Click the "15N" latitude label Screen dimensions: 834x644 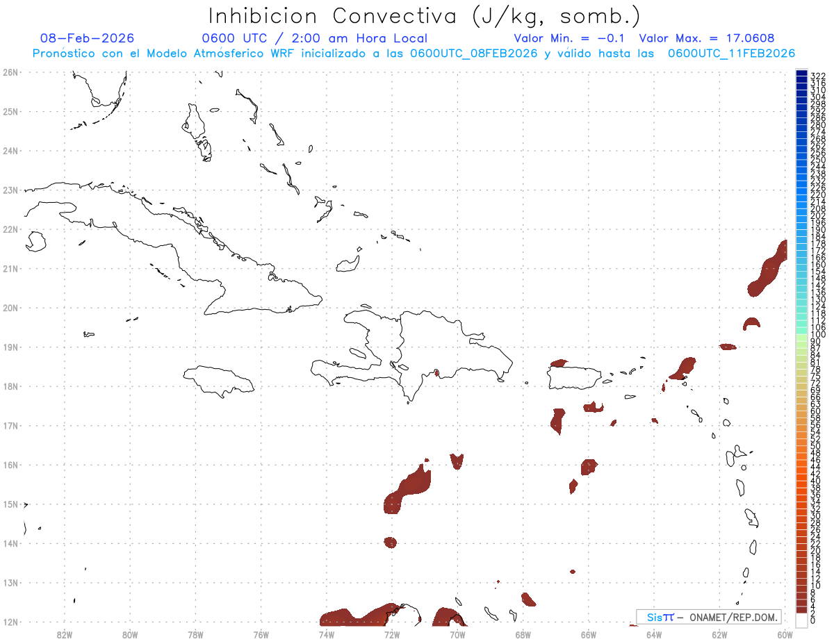pos(10,504)
